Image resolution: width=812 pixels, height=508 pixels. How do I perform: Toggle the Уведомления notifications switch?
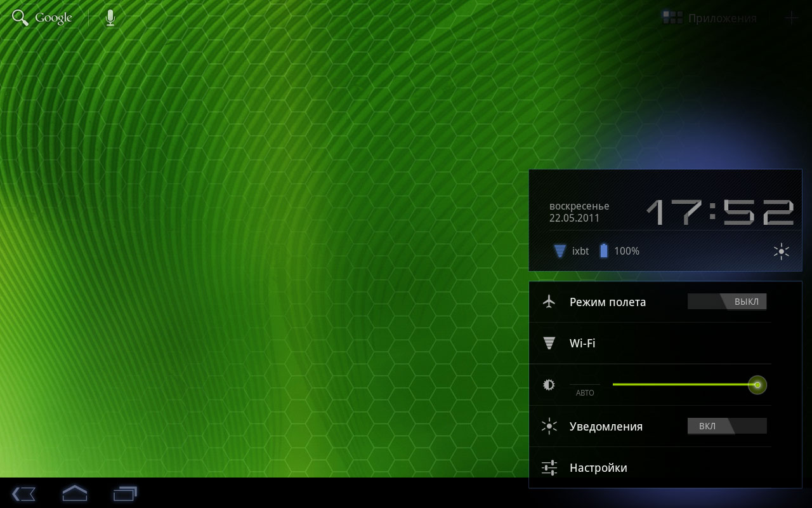tap(727, 426)
